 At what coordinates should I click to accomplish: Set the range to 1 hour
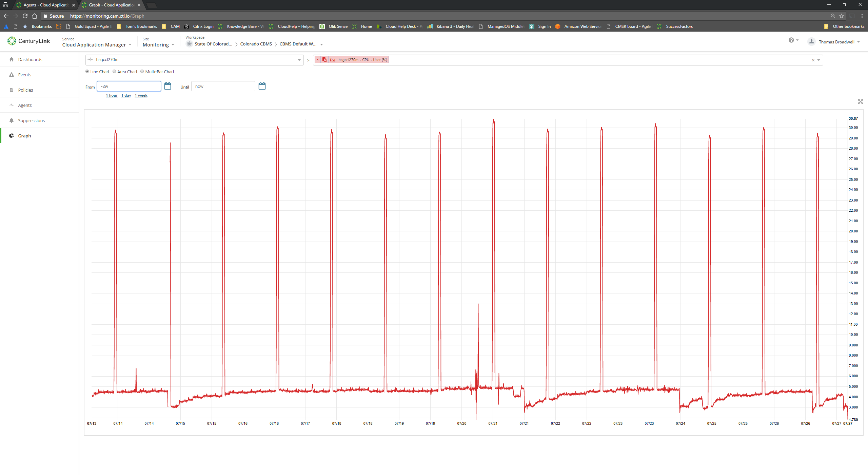112,96
